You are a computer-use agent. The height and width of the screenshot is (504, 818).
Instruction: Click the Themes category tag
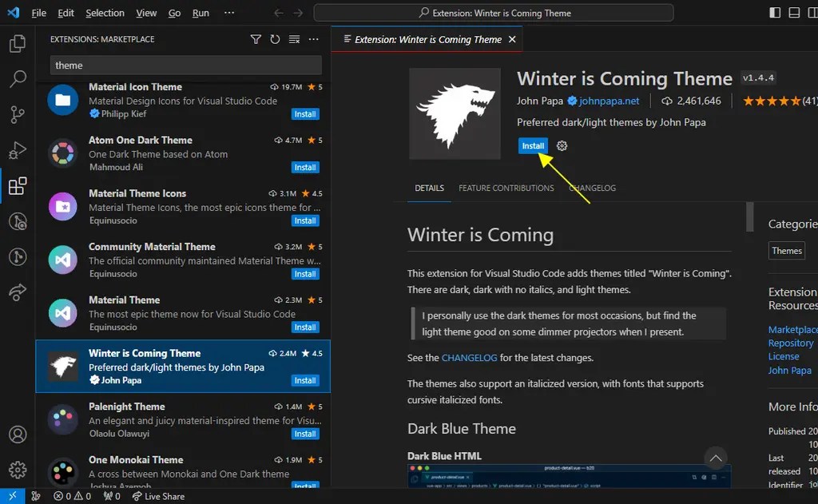point(787,251)
